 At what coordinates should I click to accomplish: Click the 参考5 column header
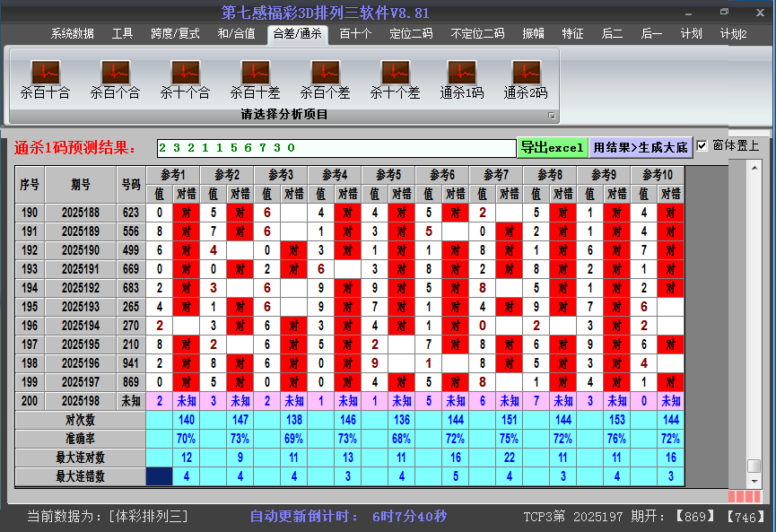point(388,175)
